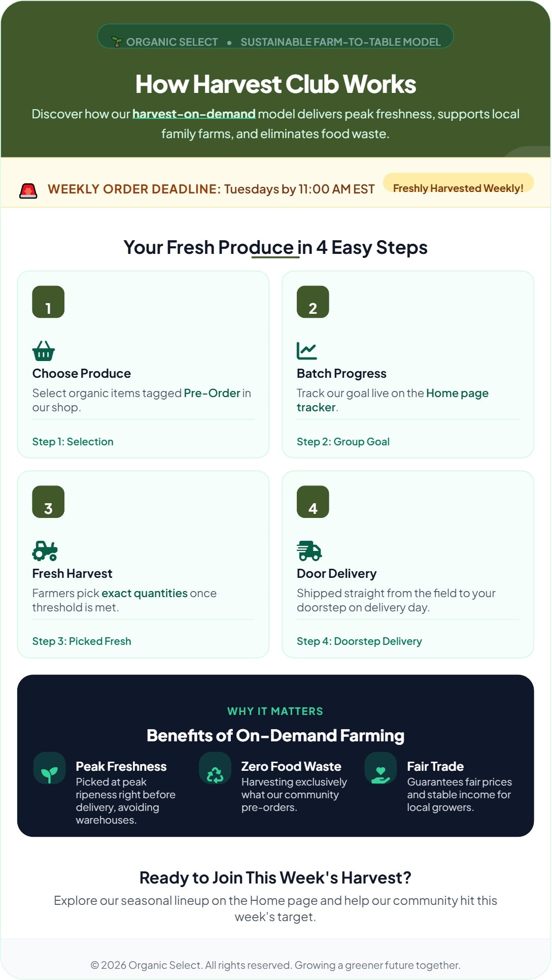Click Step 4: Doorstep Delivery label
The width and height of the screenshot is (552, 980).
point(359,641)
